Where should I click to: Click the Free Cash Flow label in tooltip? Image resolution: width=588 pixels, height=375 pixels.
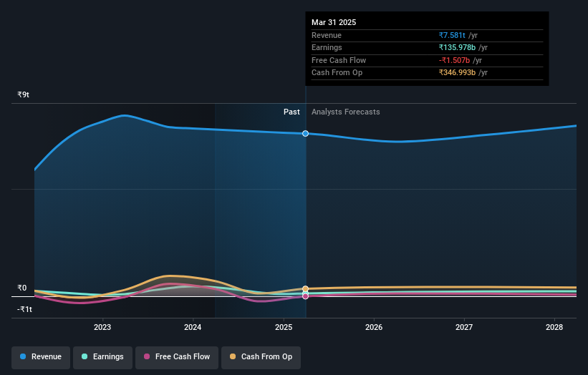[x=339, y=60]
